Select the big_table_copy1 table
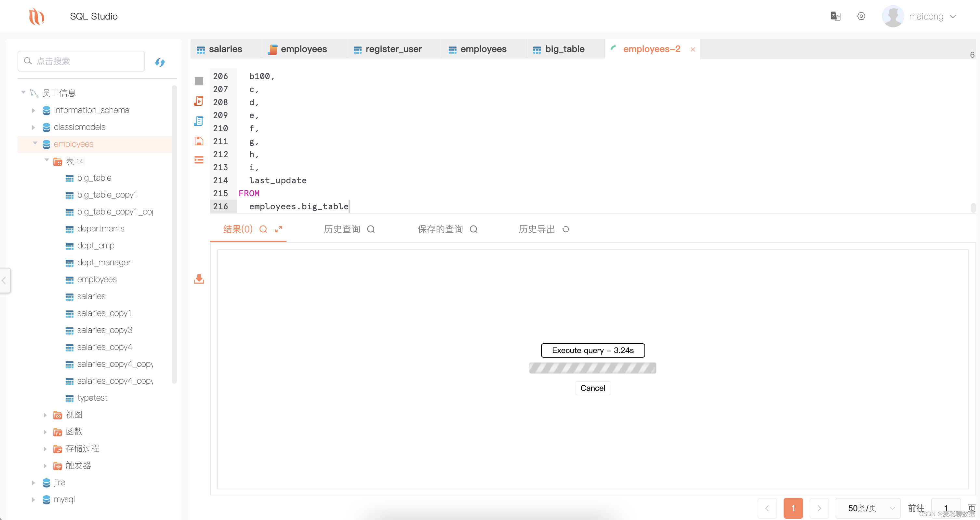 (x=107, y=195)
